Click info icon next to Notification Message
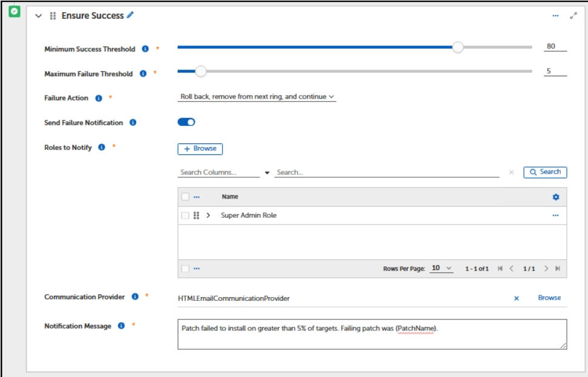The height and width of the screenshot is (377, 588). point(121,326)
